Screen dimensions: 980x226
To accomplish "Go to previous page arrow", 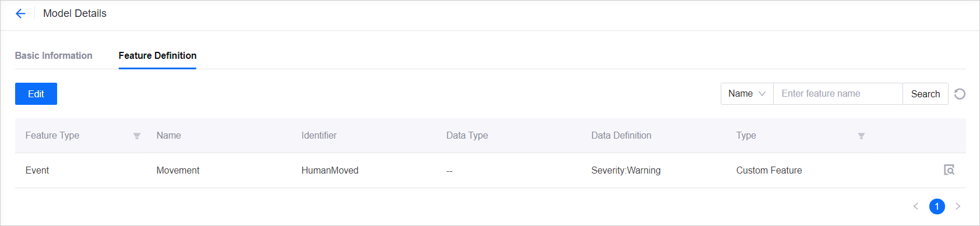I will (916, 206).
